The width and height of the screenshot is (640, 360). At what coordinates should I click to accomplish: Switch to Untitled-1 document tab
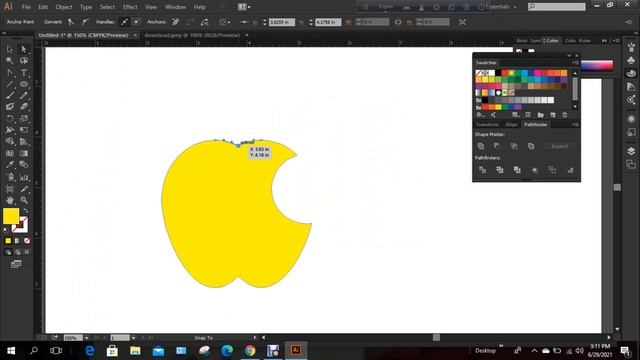click(83, 35)
